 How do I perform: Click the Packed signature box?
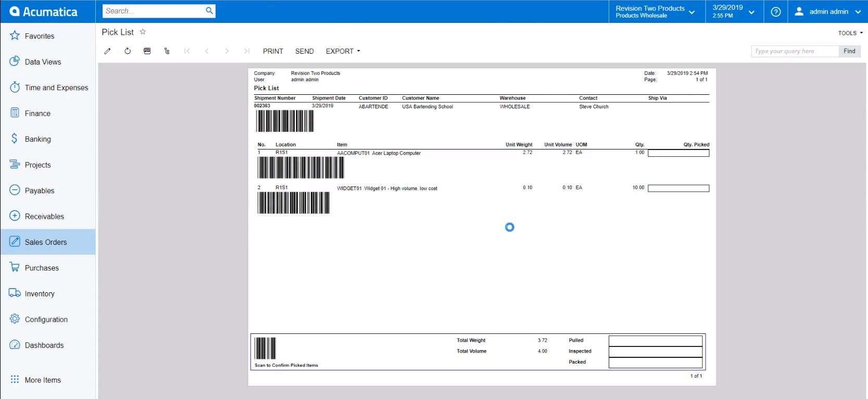pos(656,363)
